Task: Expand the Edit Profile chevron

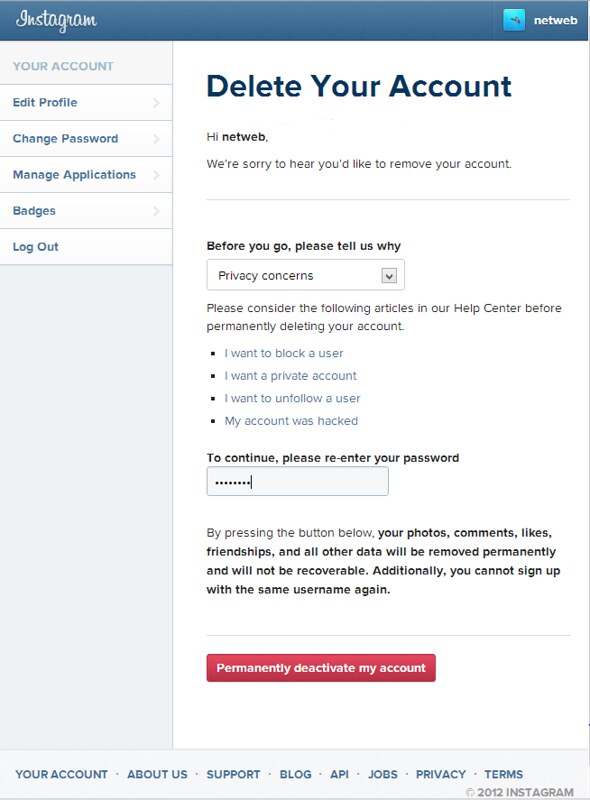Action: (x=157, y=102)
